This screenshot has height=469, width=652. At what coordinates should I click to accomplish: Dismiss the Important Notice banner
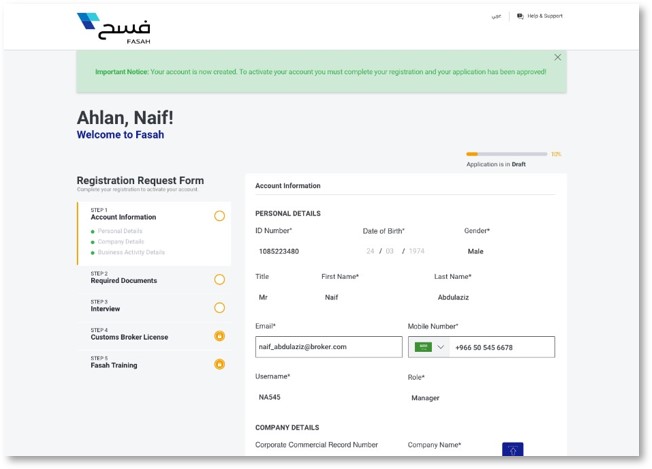click(557, 57)
